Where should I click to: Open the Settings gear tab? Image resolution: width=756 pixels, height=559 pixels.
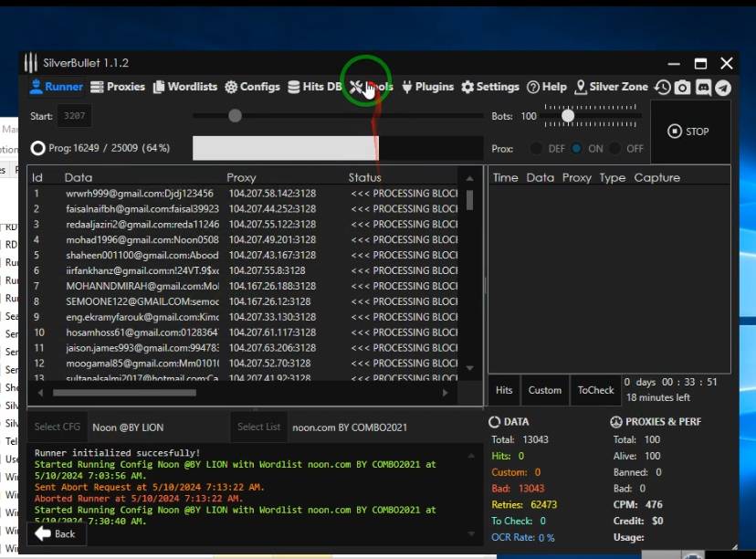490,87
